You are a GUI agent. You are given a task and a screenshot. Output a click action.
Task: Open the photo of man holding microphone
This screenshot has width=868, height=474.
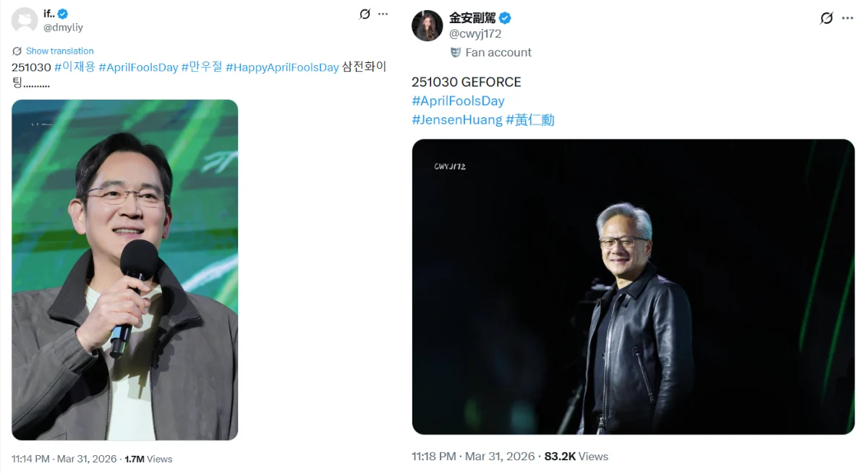click(124, 269)
